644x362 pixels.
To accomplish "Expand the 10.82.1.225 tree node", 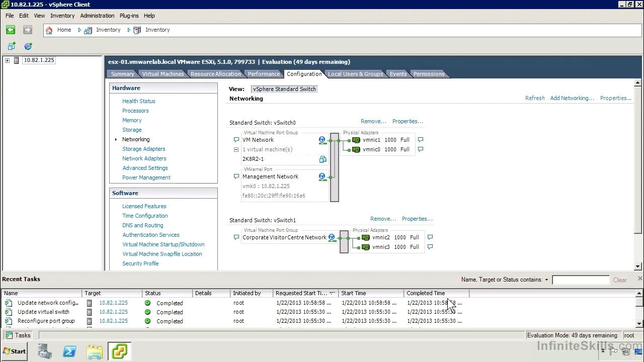I will [x=7, y=60].
